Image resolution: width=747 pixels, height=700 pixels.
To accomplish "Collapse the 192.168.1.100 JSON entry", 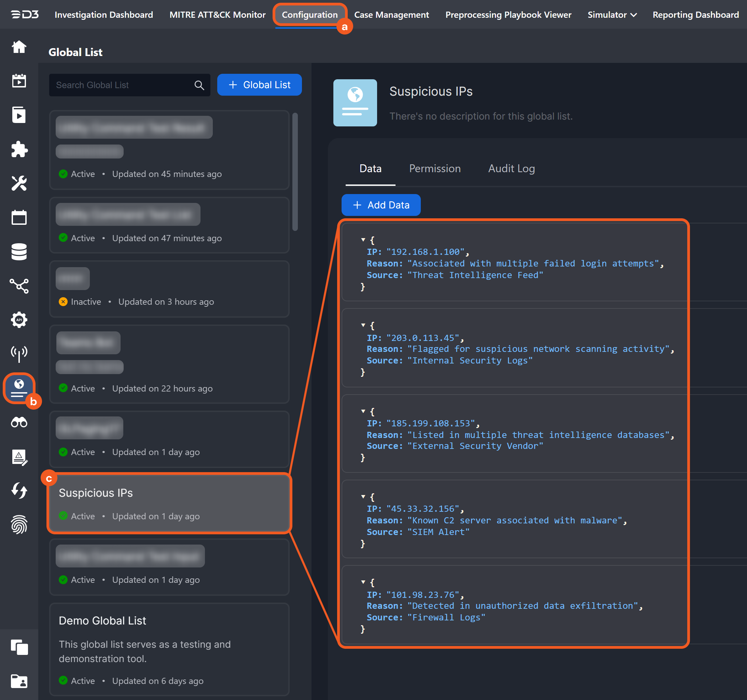I will coord(363,239).
